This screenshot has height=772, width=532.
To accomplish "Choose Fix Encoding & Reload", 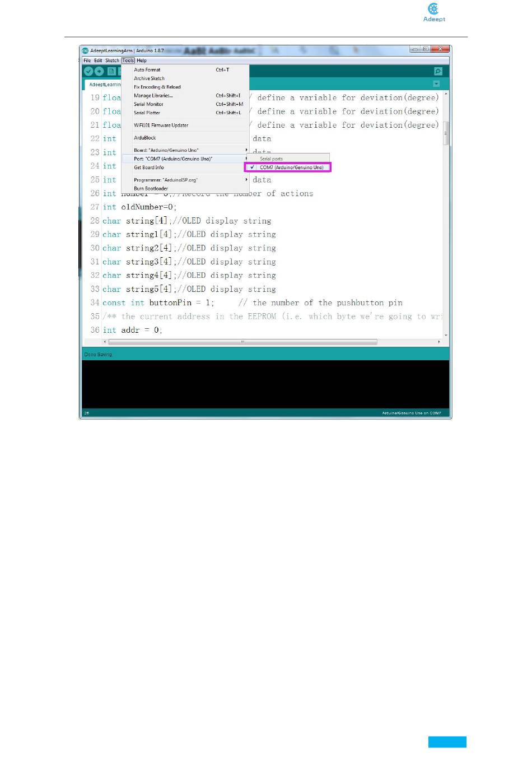I will pyautogui.click(x=185, y=87).
